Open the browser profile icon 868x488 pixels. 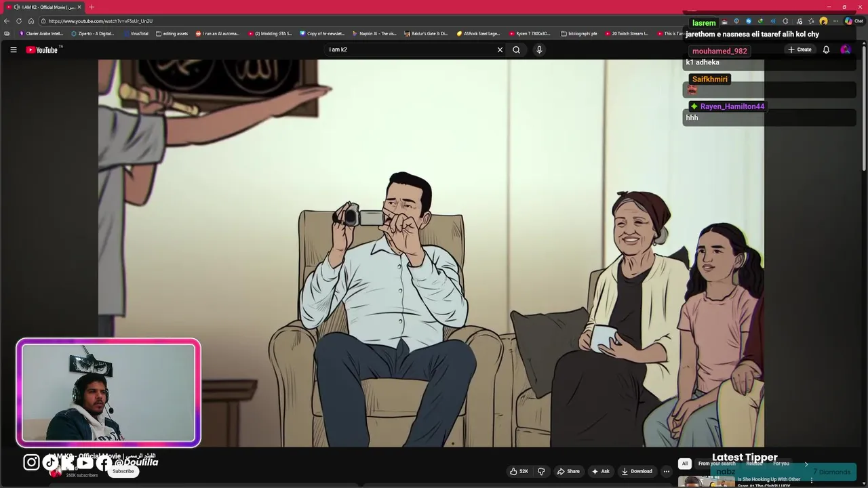click(823, 21)
